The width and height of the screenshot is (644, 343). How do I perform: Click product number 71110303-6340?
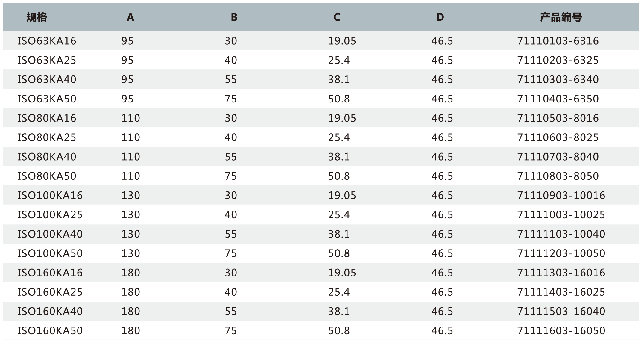[x=558, y=79]
